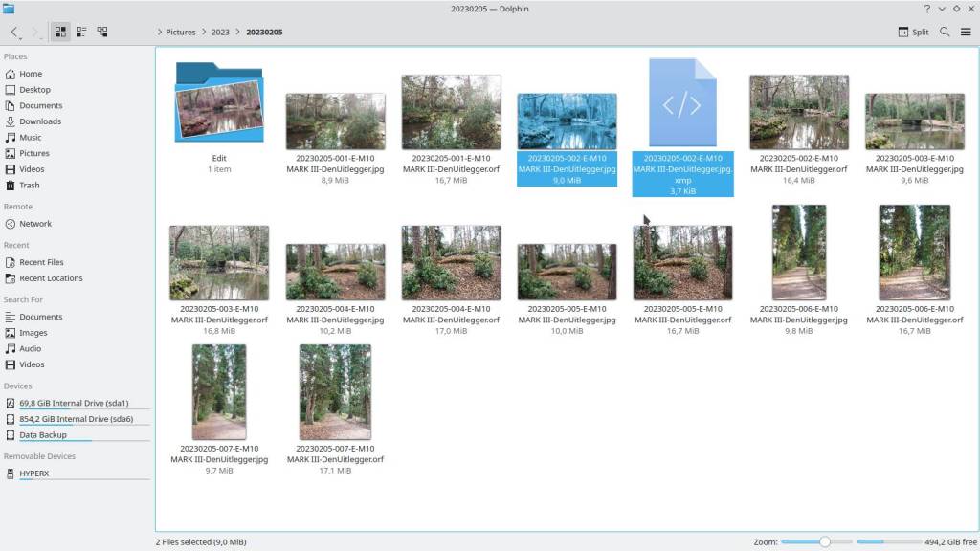This screenshot has height=551, width=980.
Task: Click "2 Files selected (9,0 MiB)" status text
Action: [x=201, y=542]
